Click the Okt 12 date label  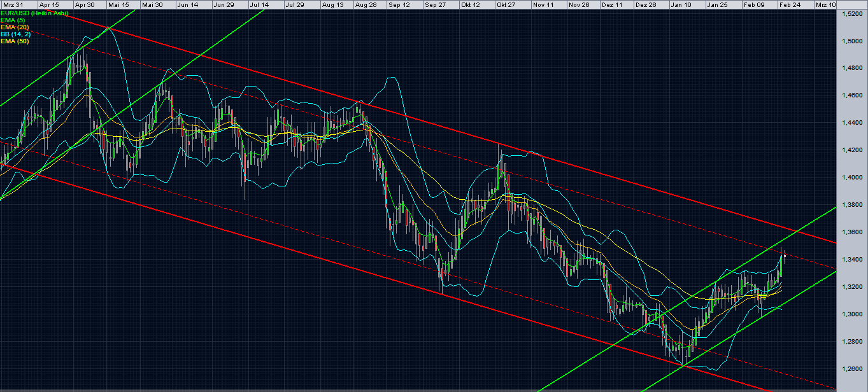coord(472,4)
